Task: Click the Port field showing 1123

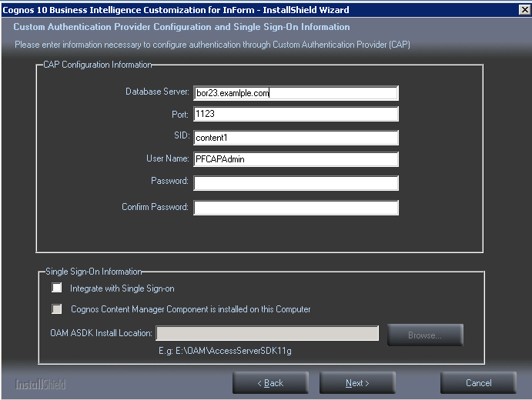Action: (296, 114)
